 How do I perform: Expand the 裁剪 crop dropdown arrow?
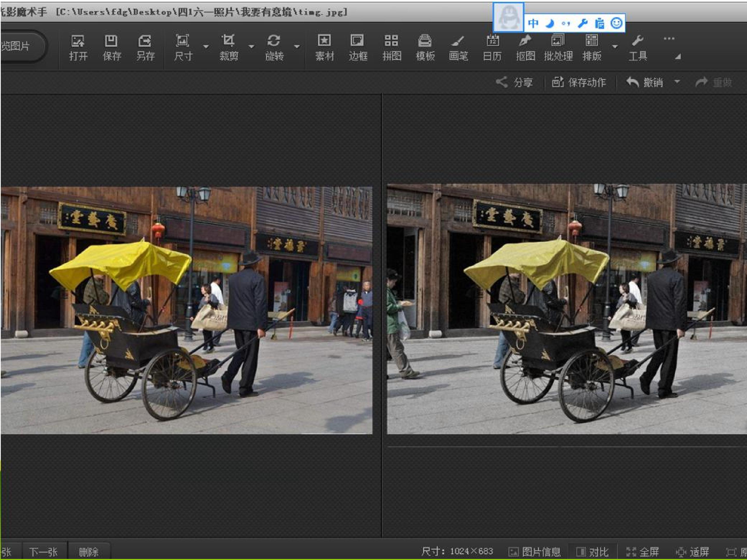(x=251, y=47)
